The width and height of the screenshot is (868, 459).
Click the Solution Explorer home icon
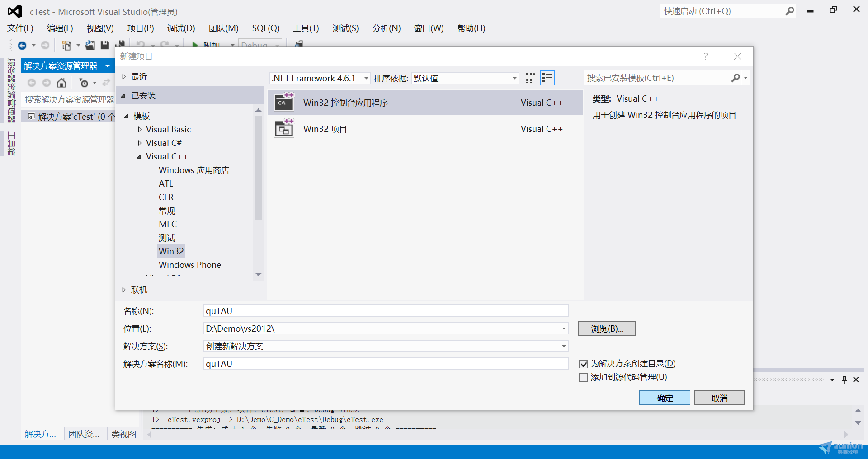tap(61, 83)
